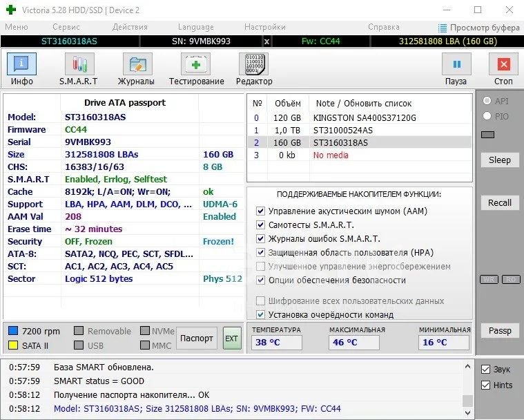Select the PIO radio button
Viewport: 524px width, 420px height.
[x=487, y=115]
